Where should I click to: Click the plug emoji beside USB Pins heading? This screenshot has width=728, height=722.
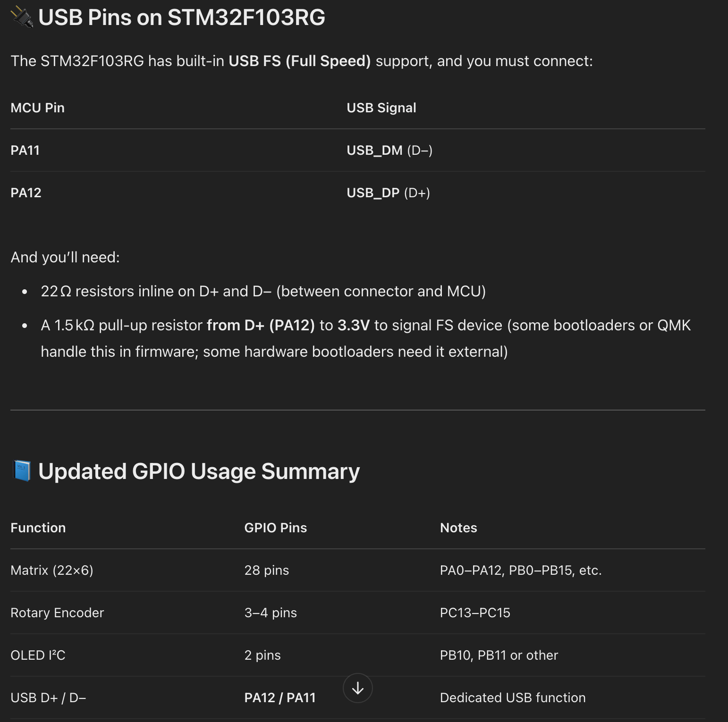[x=22, y=17]
